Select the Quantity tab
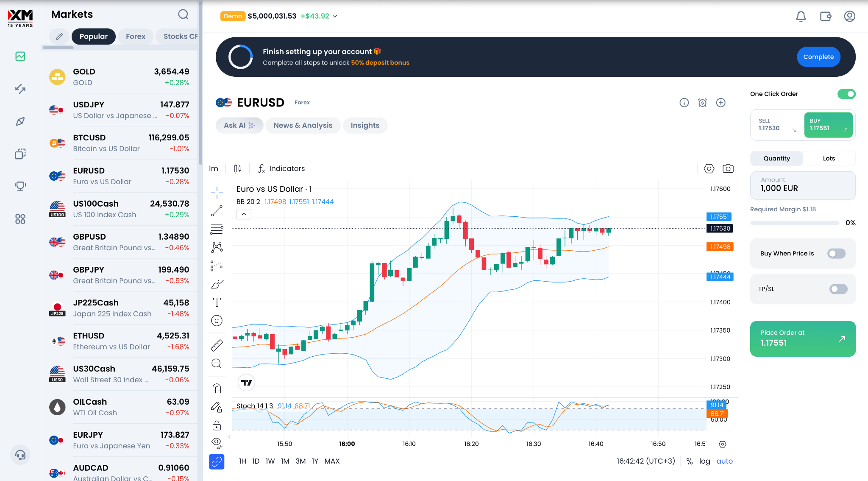 tap(776, 158)
